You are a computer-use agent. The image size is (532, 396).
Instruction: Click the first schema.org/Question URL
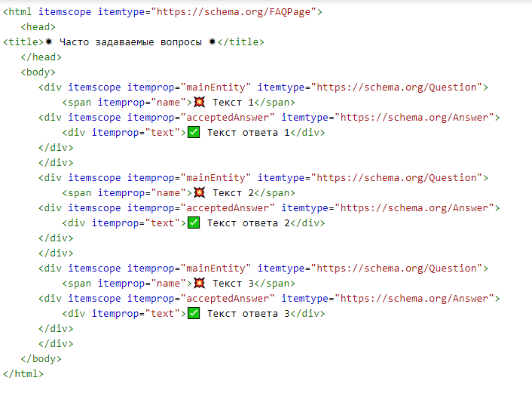[399, 87]
